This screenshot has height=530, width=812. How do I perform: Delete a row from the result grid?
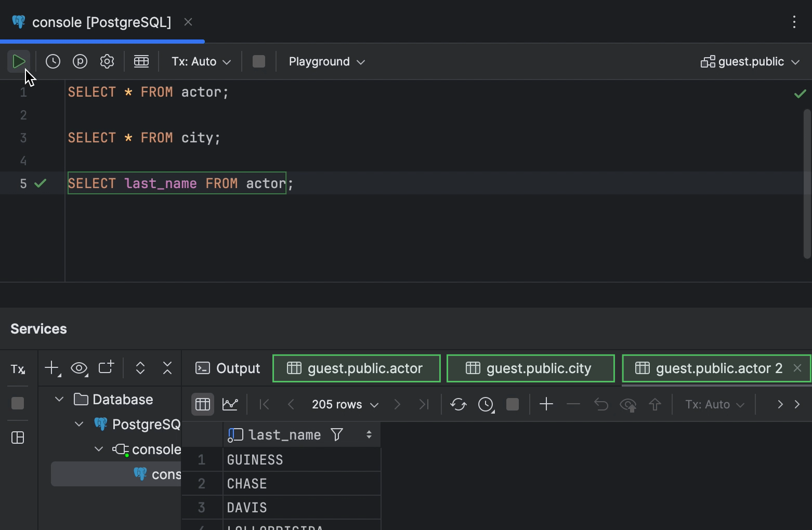(x=573, y=404)
